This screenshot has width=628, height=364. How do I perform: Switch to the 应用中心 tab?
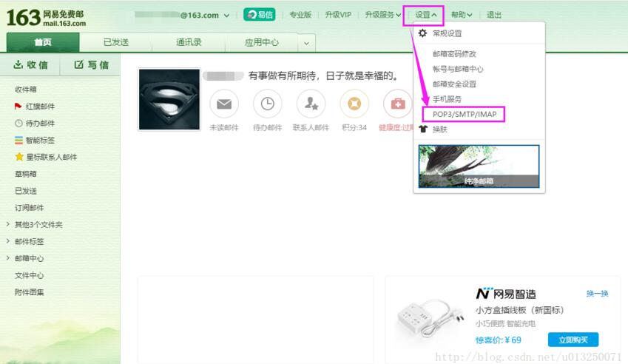pyautogui.click(x=262, y=42)
